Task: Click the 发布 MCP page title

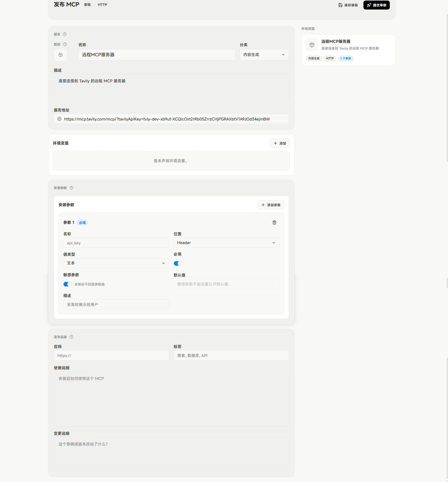Action: pyautogui.click(x=67, y=4)
